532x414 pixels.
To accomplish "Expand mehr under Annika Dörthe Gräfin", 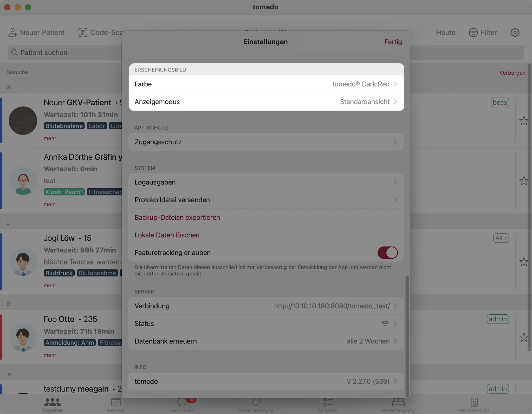I will click(x=50, y=204).
